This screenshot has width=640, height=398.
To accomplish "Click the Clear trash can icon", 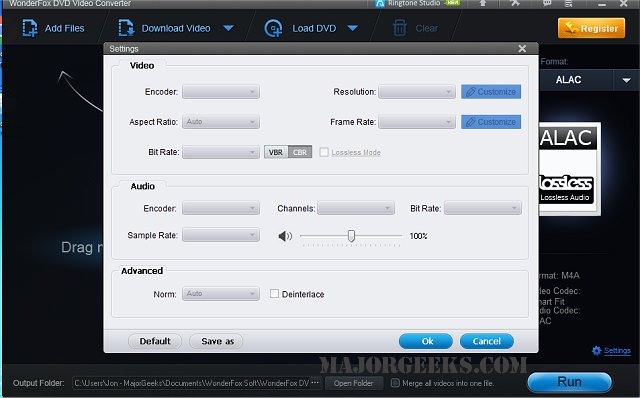I will coord(400,28).
